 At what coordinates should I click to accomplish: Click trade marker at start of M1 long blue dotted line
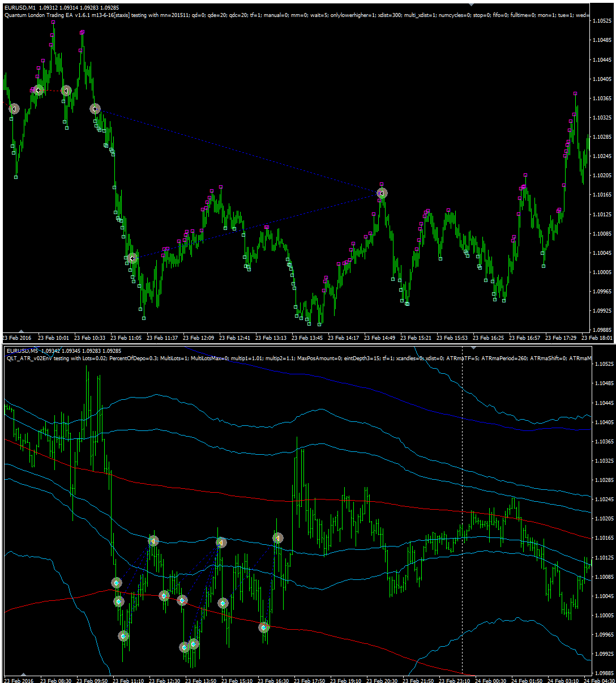click(x=95, y=109)
